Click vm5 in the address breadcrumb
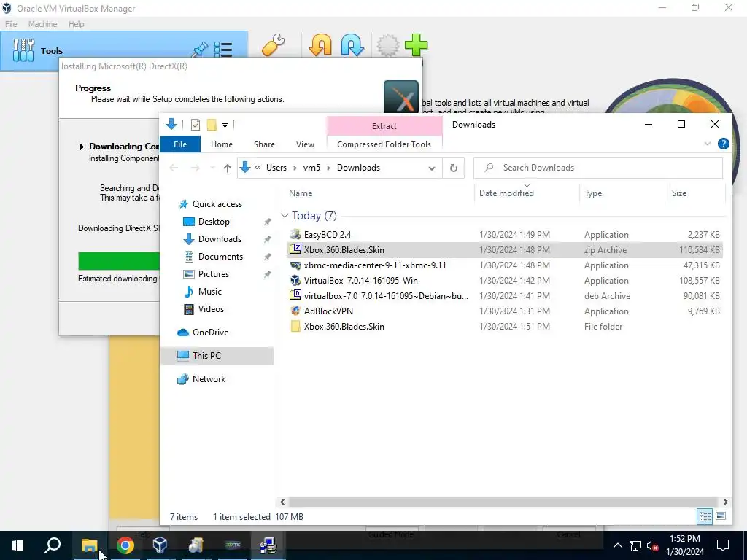Image resolution: width=747 pixels, height=560 pixels. [311, 168]
